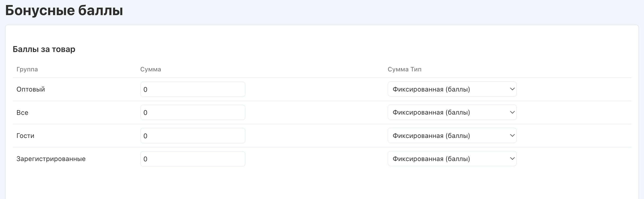Image resolution: width=644 pixels, height=199 pixels.
Task: Click the Группа column header
Action: [x=27, y=69]
